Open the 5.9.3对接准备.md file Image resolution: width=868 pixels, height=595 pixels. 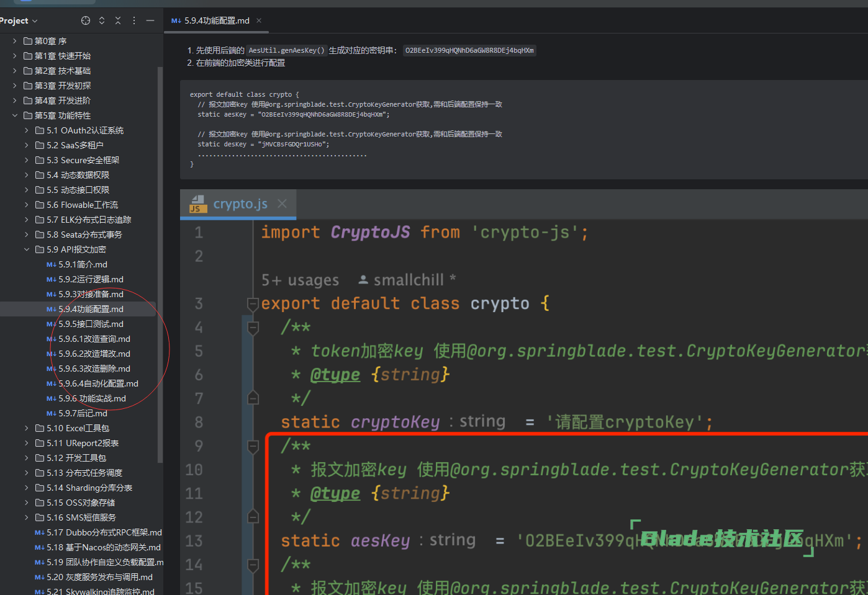tap(85, 294)
